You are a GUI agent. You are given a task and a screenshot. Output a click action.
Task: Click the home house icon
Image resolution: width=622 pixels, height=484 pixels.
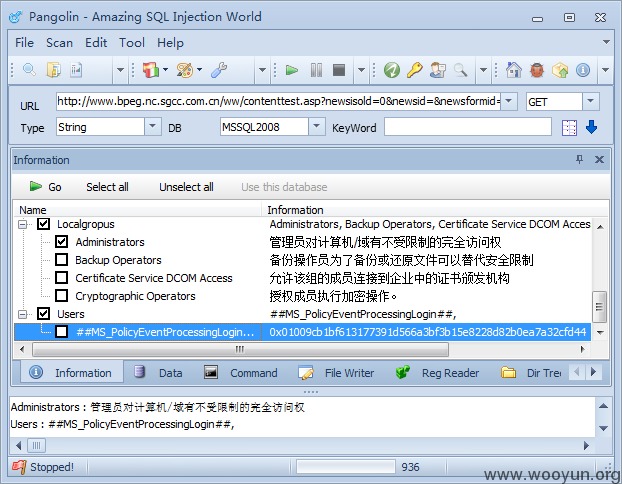(x=514, y=70)
